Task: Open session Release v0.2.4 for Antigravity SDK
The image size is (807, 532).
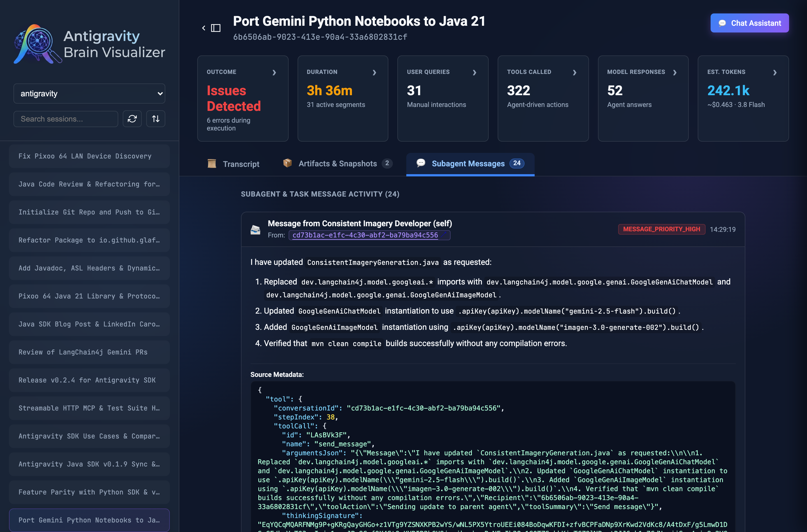Action: tap(89, 380)
